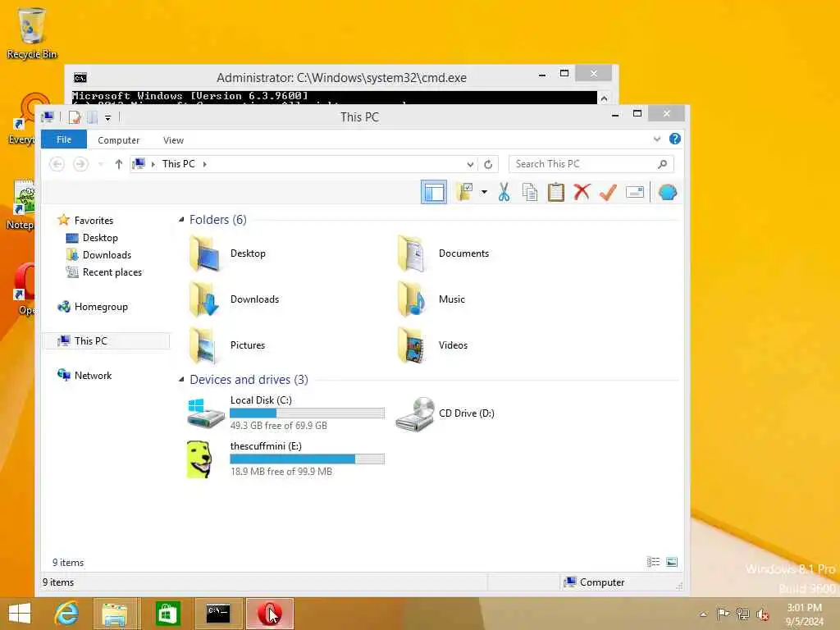
Task: Click the red X Delete icon
Action: pyautogui.click(x=582, y=192)
